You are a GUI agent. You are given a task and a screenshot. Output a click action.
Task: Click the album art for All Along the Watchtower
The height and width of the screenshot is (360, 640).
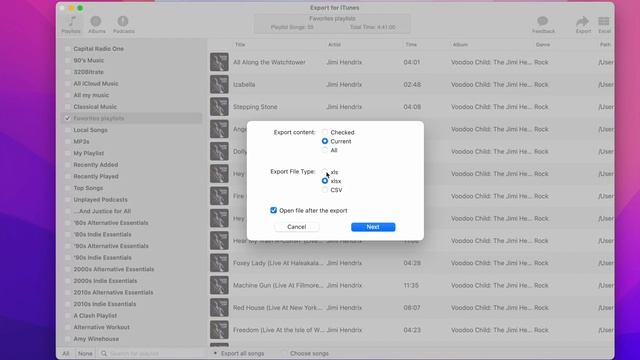219,62
